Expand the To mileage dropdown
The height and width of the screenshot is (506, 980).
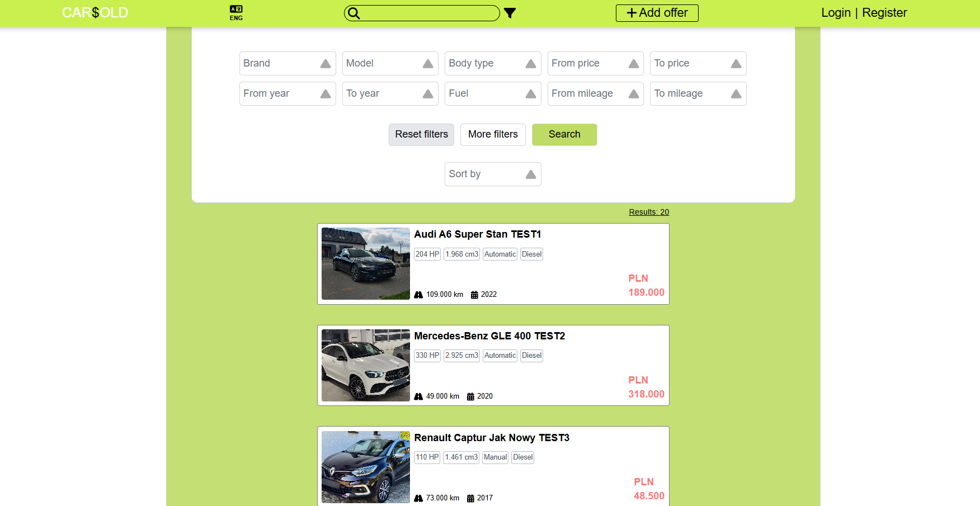click(698, 93)
